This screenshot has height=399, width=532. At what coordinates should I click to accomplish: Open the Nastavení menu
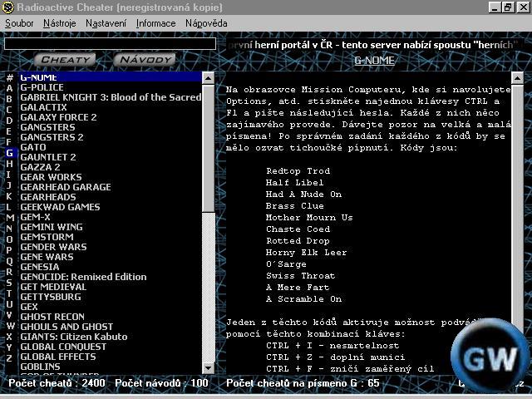[x=106, y=23]
